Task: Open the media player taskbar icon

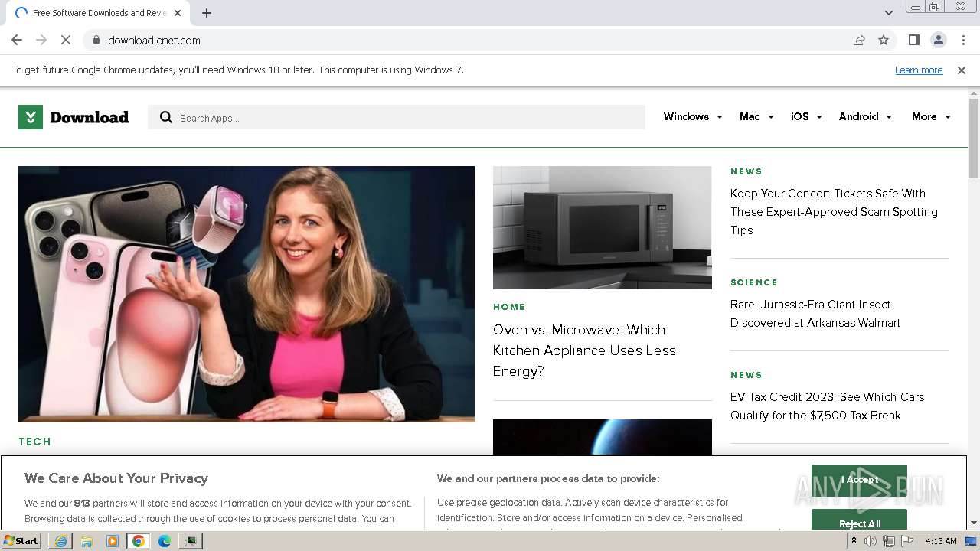Action: click(x=113, y=541)
